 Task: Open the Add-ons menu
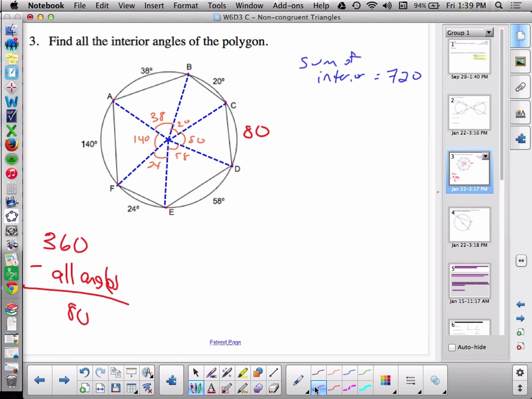click(x=288, y=5)
